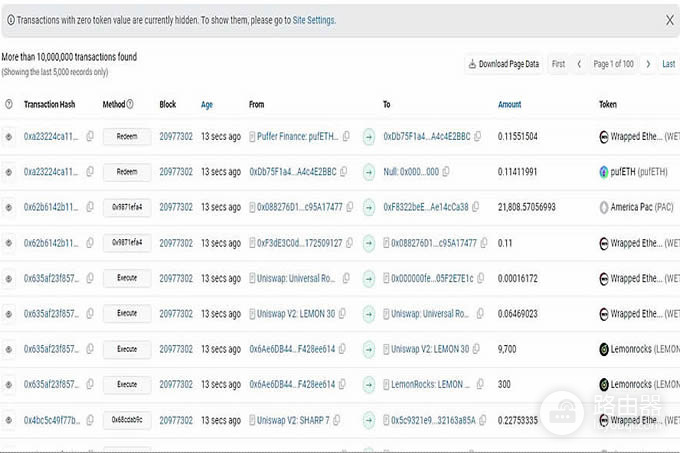Preview details of 0x4bc5c49f77b row
The image size is (680, 453).
tap(9, 420)
